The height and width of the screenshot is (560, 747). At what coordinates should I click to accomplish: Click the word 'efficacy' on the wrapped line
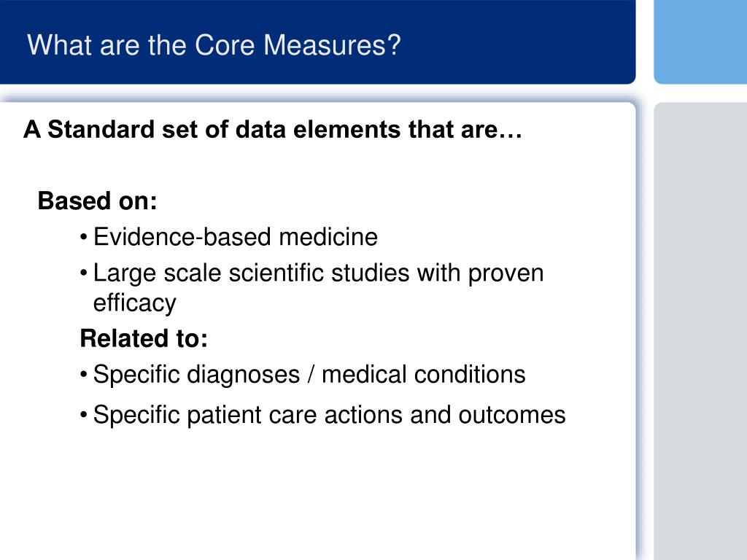tap(134, 303)
